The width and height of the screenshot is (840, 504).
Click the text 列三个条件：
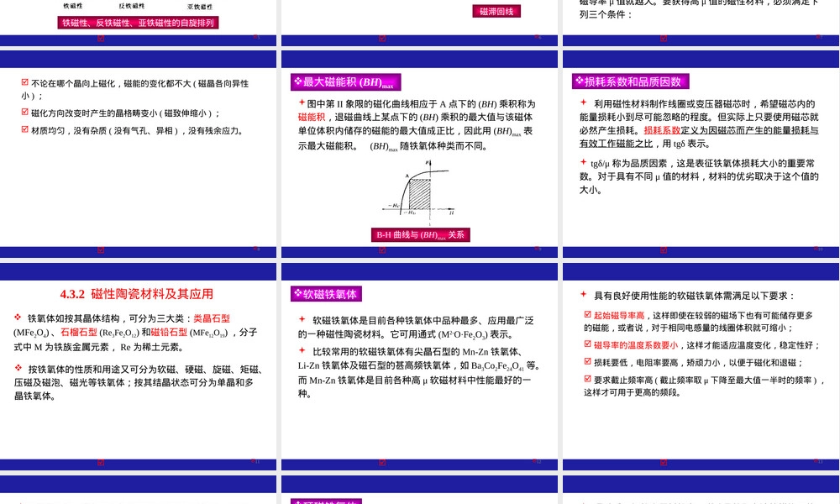click(606, 14)
